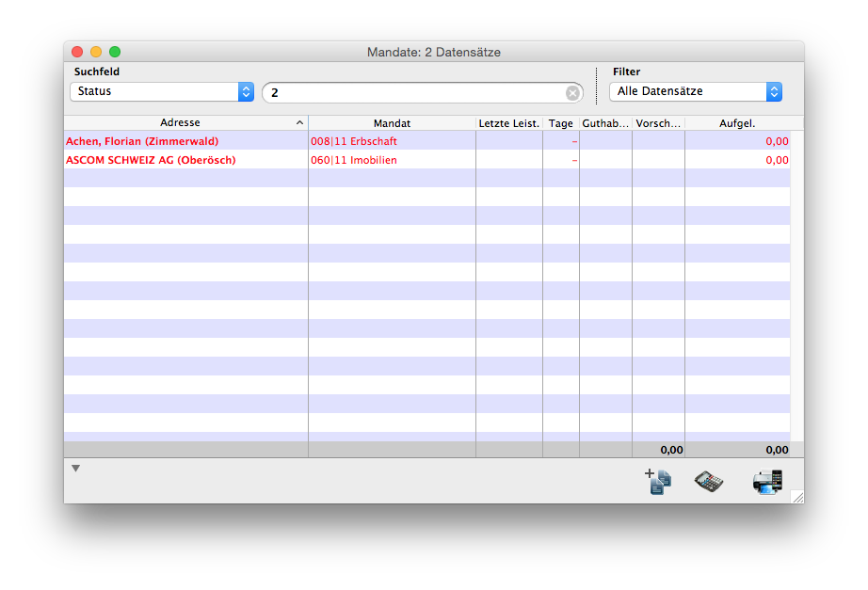Screen dimensions: 868x590
Task: Zoom the window with green button
Action: (115, 52)
